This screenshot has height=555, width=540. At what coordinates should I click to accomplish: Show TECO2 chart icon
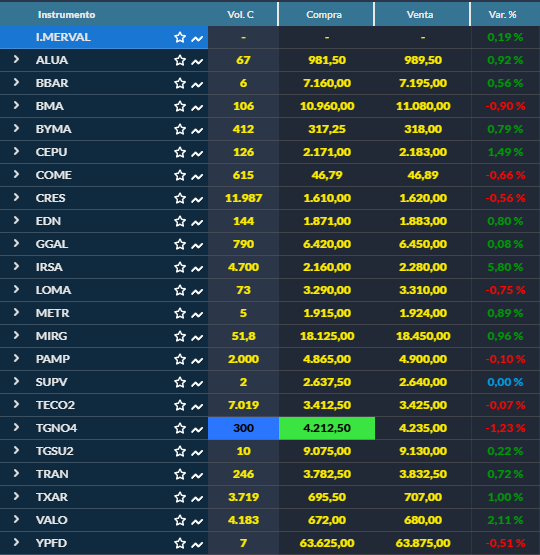[x=197, y=406]
